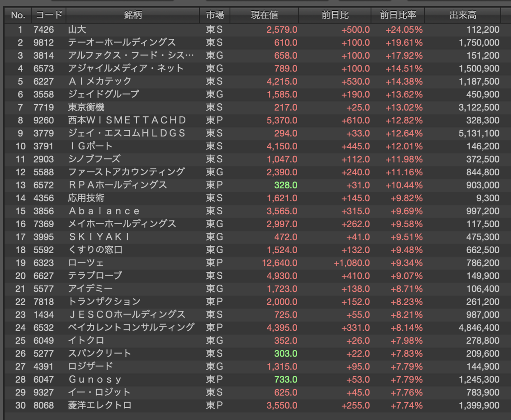
Task: Select the ローツェ stock name
Action: click(86, 262)
